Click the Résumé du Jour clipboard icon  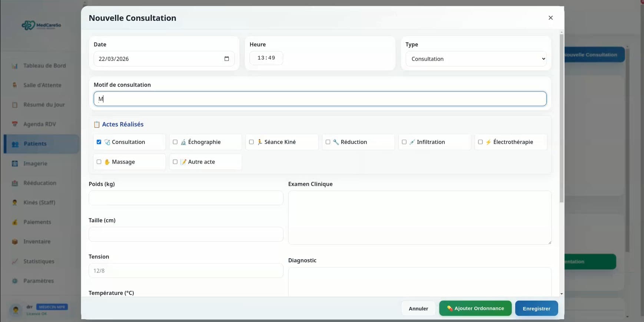pos(15,105)
